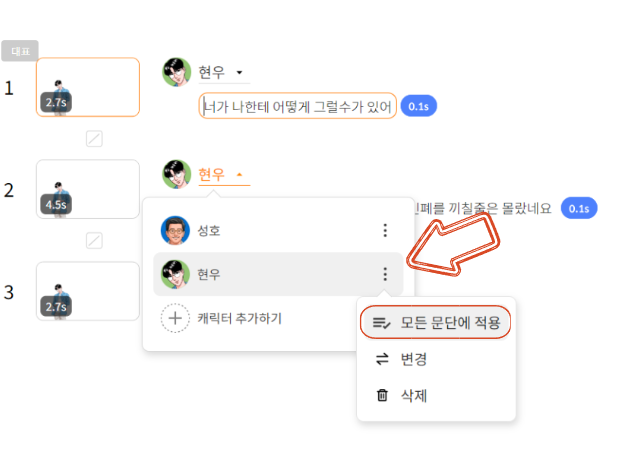
Task: Expand the 현우 dropdown in paragraph 1
Action: pos(239,73)
